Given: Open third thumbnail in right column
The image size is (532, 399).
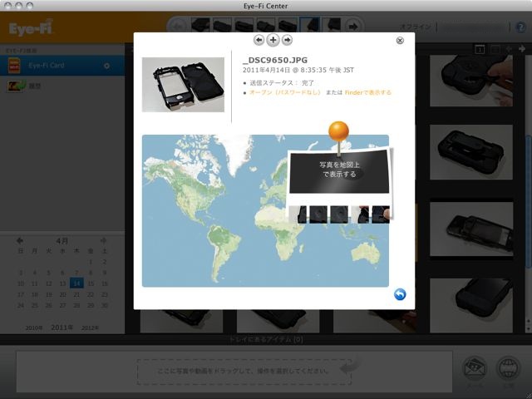Looking at the screenshot, I should (x=471, y=229).
